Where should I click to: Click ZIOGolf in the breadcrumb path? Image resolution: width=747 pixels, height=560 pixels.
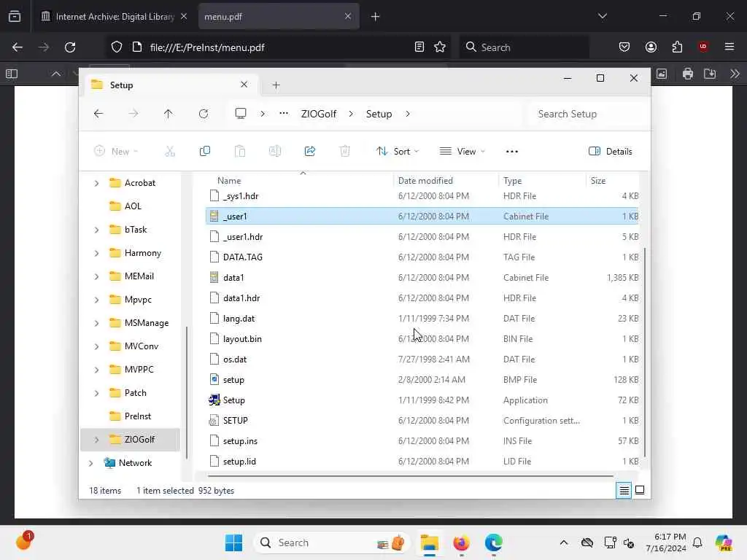319,114
